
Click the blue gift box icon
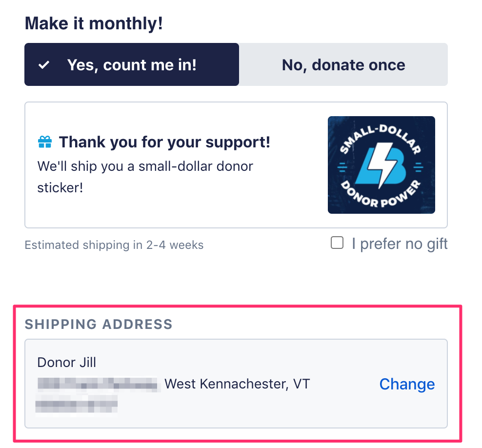(x=45, y=143)
